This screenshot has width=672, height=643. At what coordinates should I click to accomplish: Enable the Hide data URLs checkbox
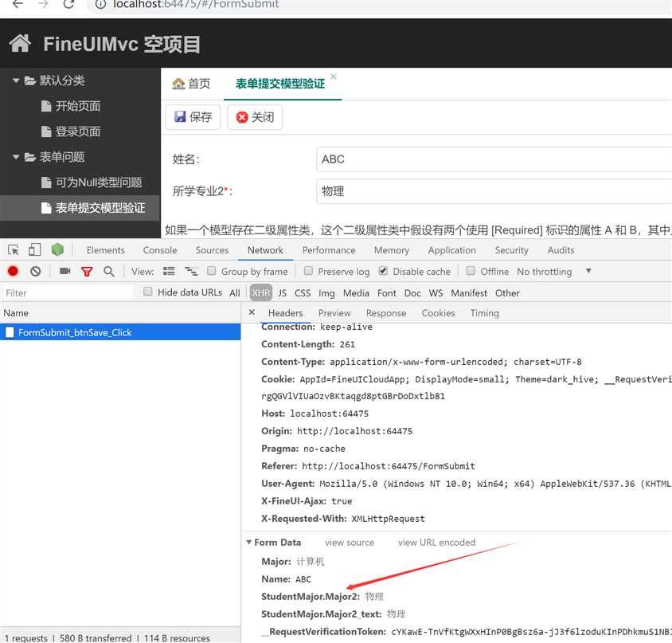[148, 292]
